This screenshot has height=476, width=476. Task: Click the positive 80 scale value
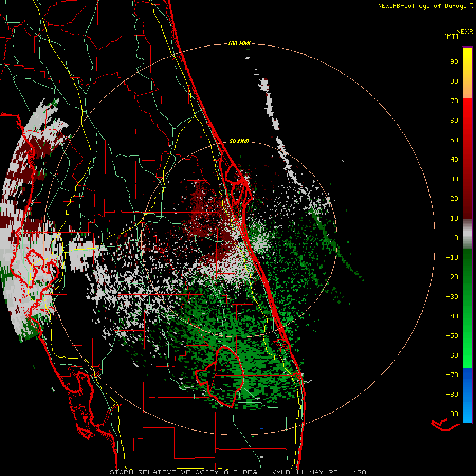[454, 81]
